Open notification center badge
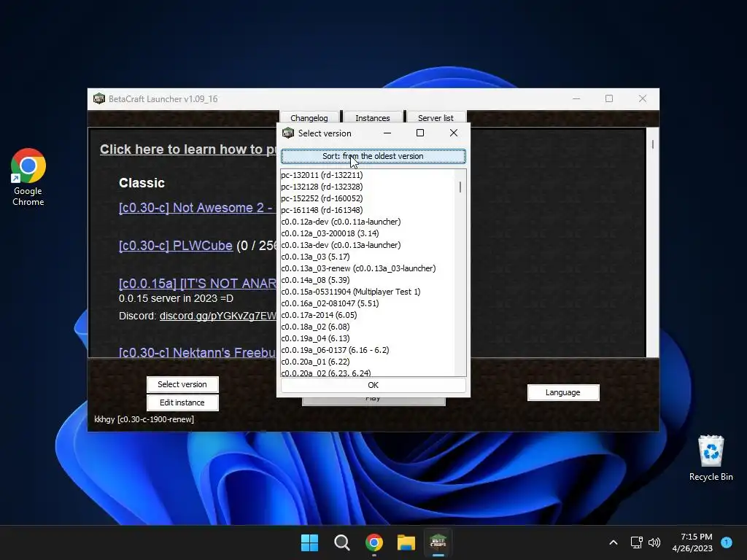 pyautogui.click(x=727, y=542)
